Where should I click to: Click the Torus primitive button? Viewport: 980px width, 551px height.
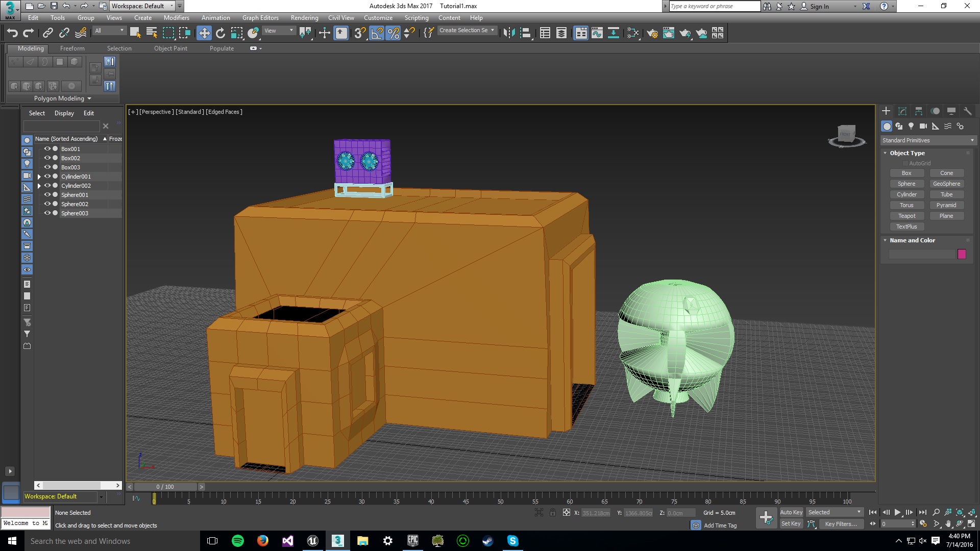(906, 205)
